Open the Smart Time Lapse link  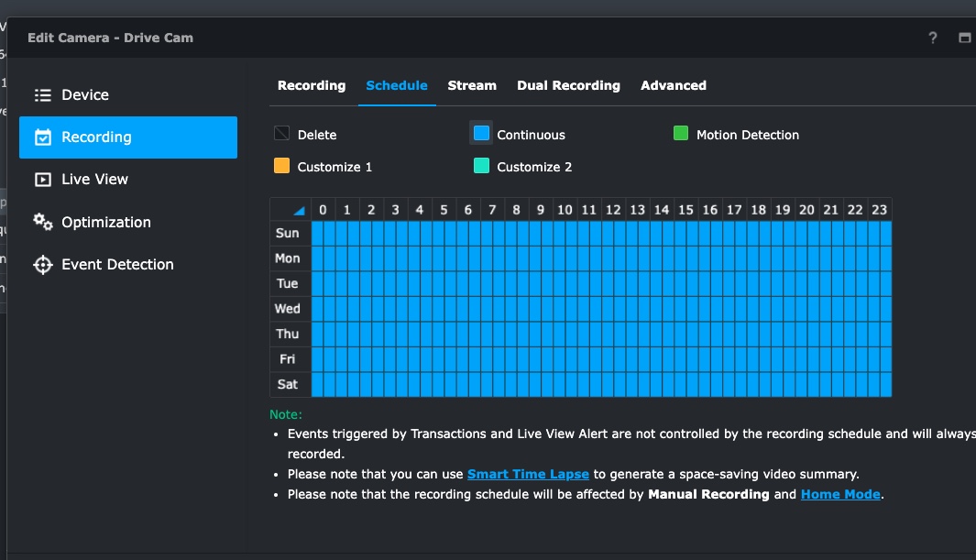[528, 474]
